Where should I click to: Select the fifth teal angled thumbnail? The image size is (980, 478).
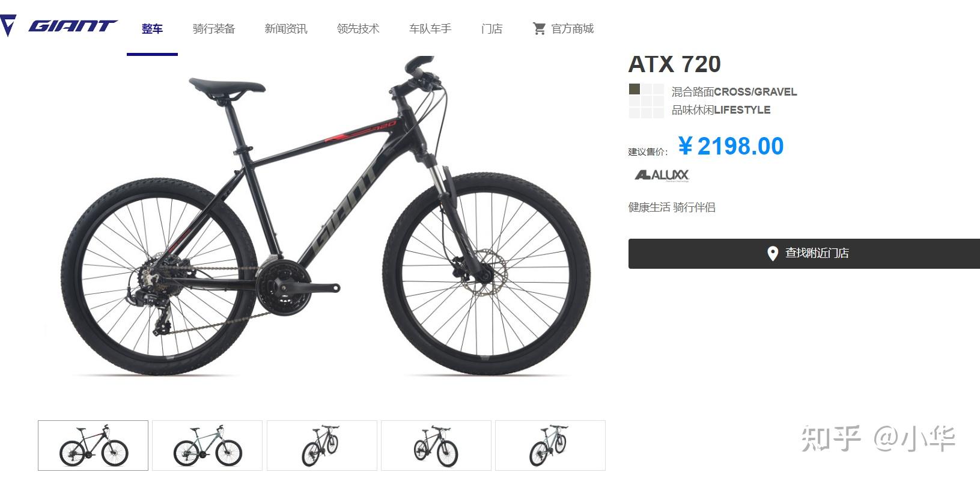pos(550,445)
